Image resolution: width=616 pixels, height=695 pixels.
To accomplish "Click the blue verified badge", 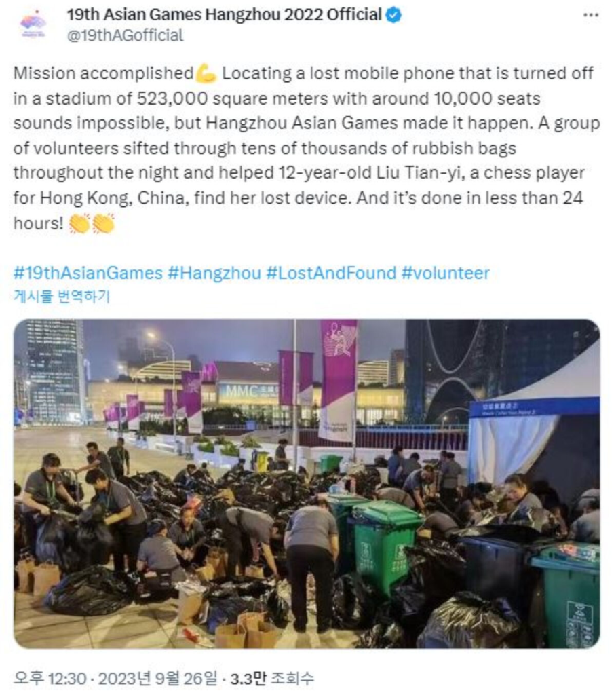I will (393, 15).
